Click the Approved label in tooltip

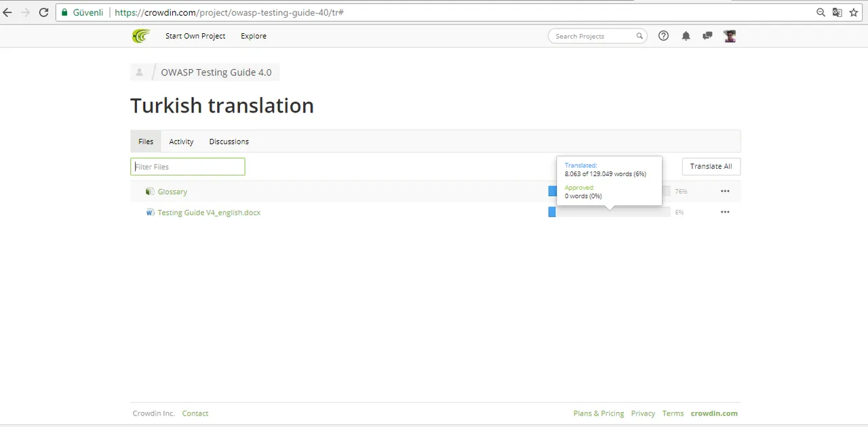click(x=579, y=188)
